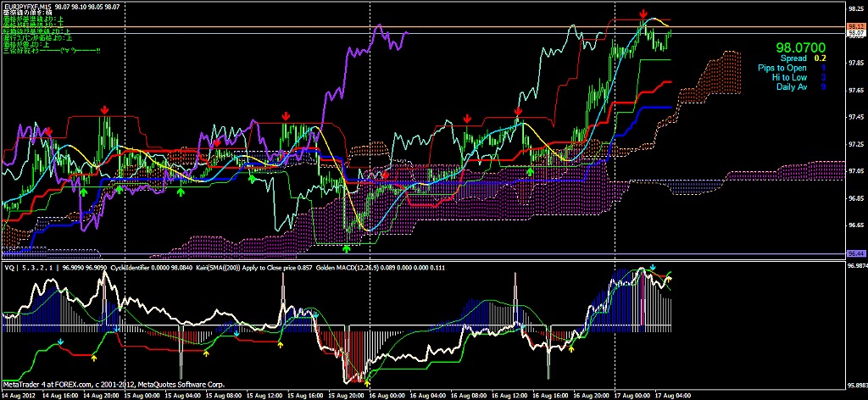Image resolution: width=868 pixels, height=400 pixels.
Task: Select the blue 95.44 level tag on the price axis
Action: click(x=856, y=253)
